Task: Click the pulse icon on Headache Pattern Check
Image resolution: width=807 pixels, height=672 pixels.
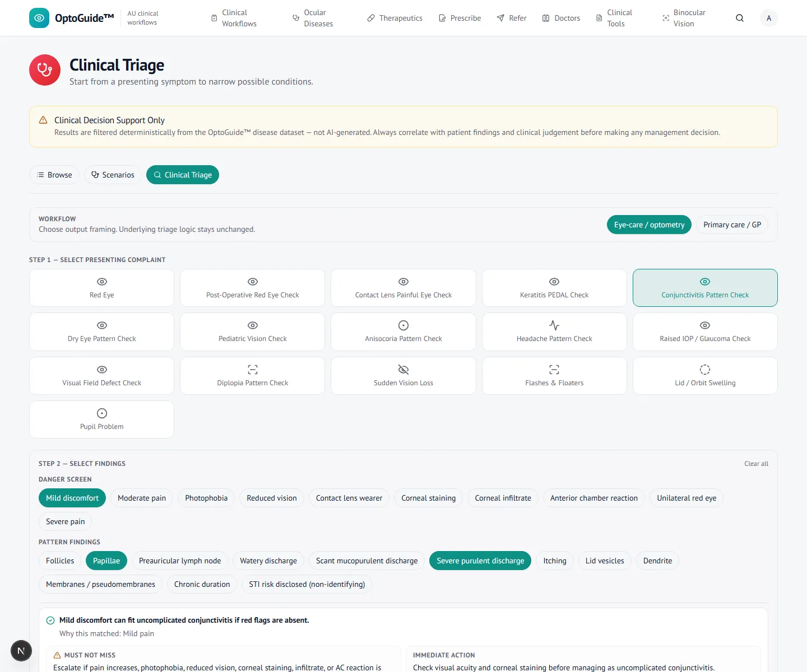Action: pyautogui.click(x=554, y=325)
